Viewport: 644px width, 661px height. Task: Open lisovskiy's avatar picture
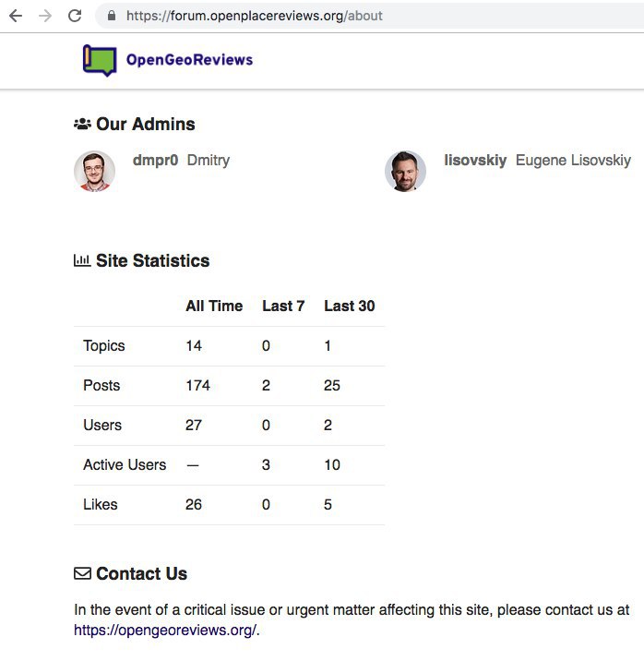pyautogui.click(x=405, y=171)
